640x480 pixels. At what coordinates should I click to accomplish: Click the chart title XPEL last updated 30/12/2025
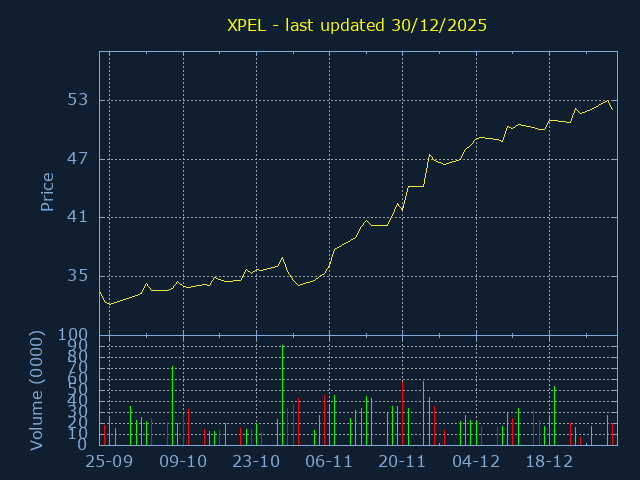(x=357, y=25)
